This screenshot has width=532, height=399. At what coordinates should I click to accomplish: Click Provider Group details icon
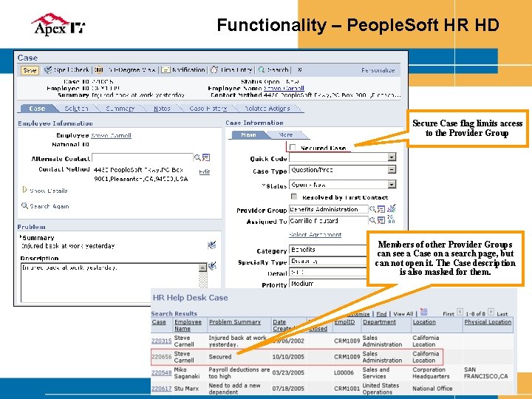381,209
